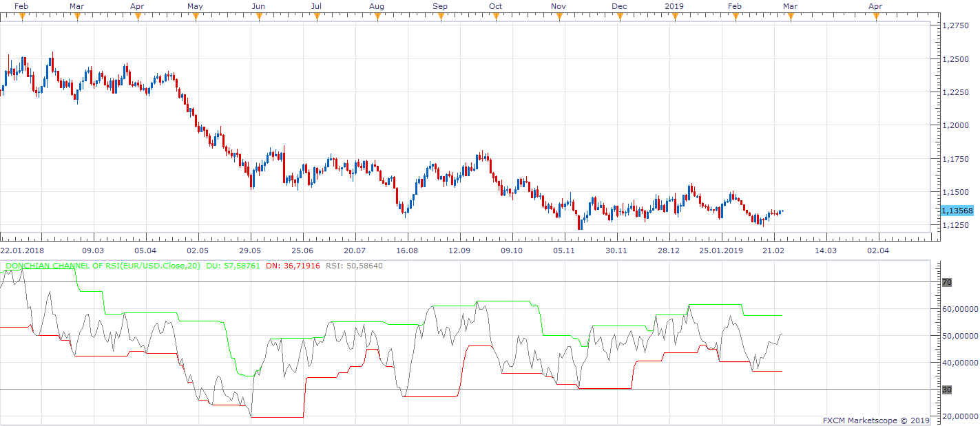Click the 25.01.2019 date label
Image resolution: width=980 pixels, height=426 pixels.
(x=720, y=251)
